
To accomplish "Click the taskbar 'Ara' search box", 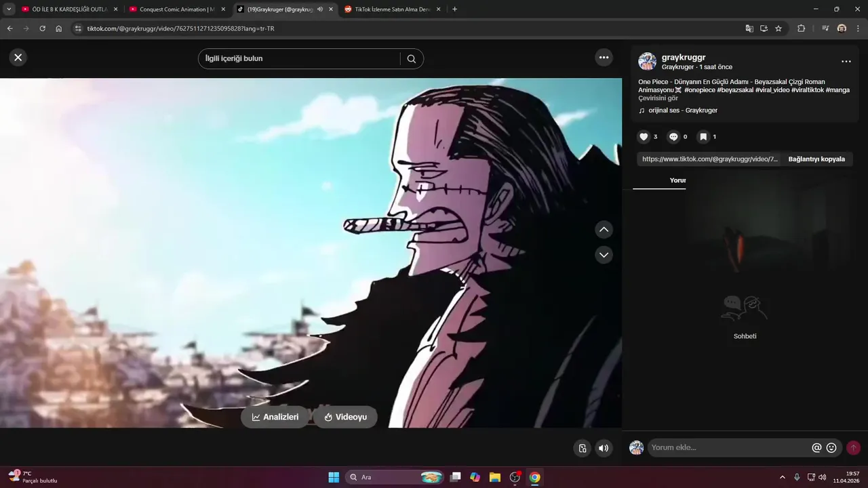I will tap(396, 477).
